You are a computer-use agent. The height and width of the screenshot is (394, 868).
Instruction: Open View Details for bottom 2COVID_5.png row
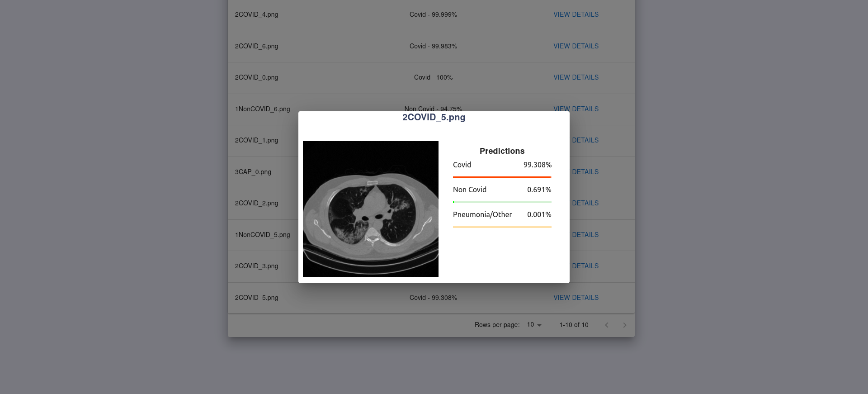coord(576,298)
